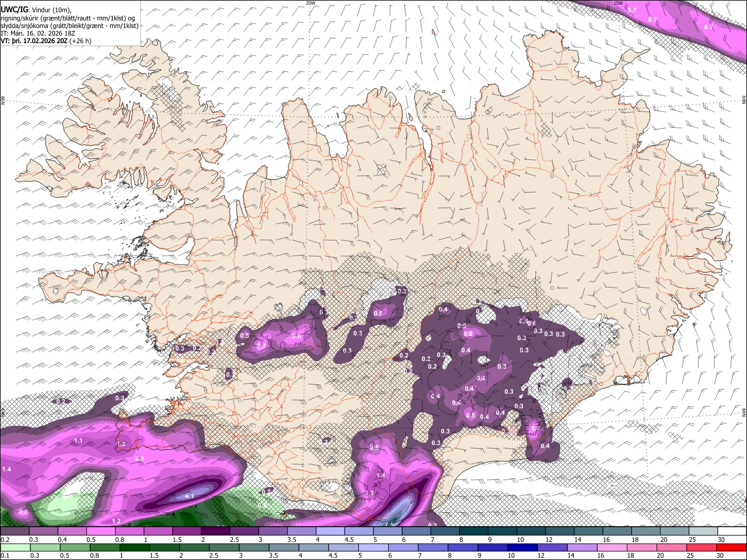
Task: Click the white swatch after 30, upper scale
Action: [732, 531]
